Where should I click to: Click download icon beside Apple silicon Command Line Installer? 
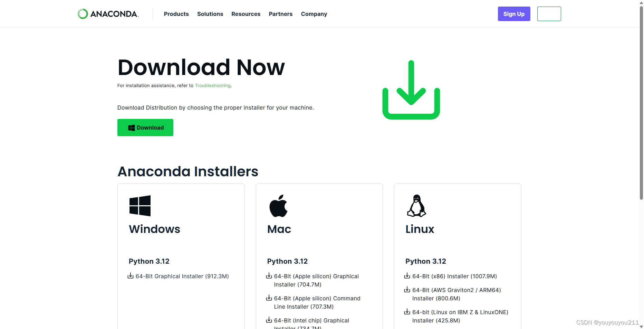pos(269,298)
